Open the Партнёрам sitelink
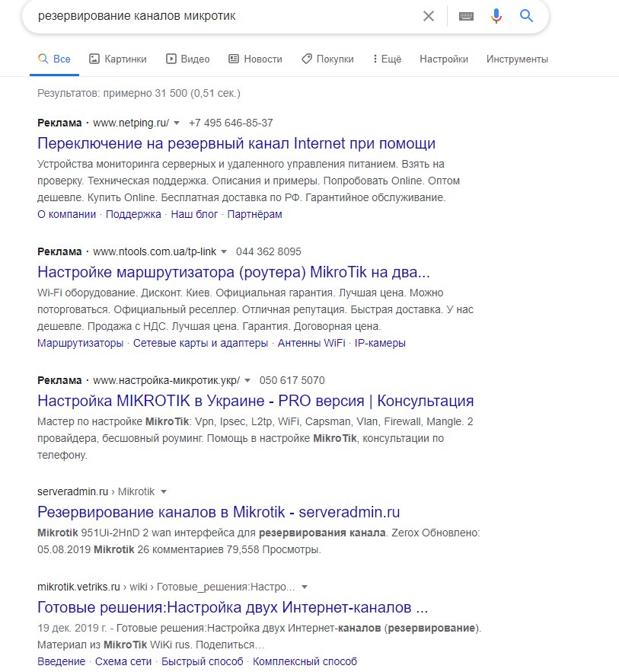Screen dimensions: 619x672 [x=254, y=214]
